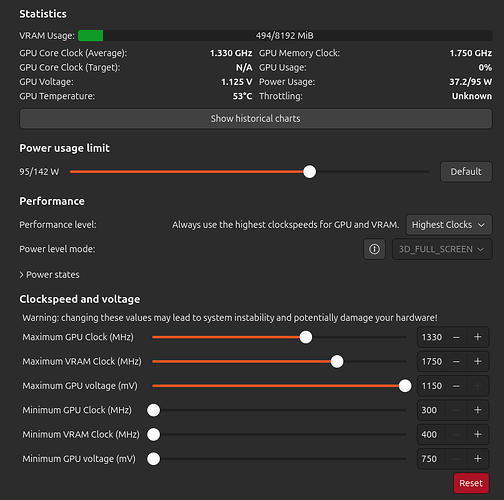
Task: Click the power usage limit slider handle
Action: point(309,172)
